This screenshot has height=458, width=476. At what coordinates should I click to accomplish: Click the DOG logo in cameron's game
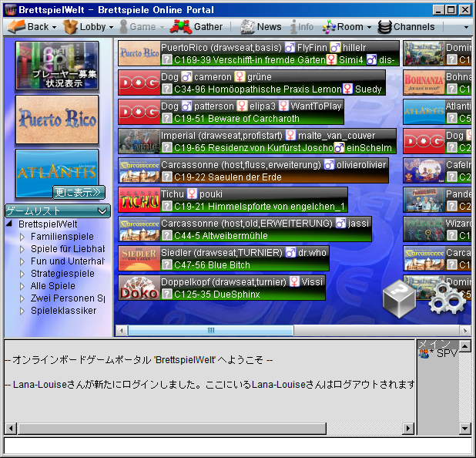point(139,83)
